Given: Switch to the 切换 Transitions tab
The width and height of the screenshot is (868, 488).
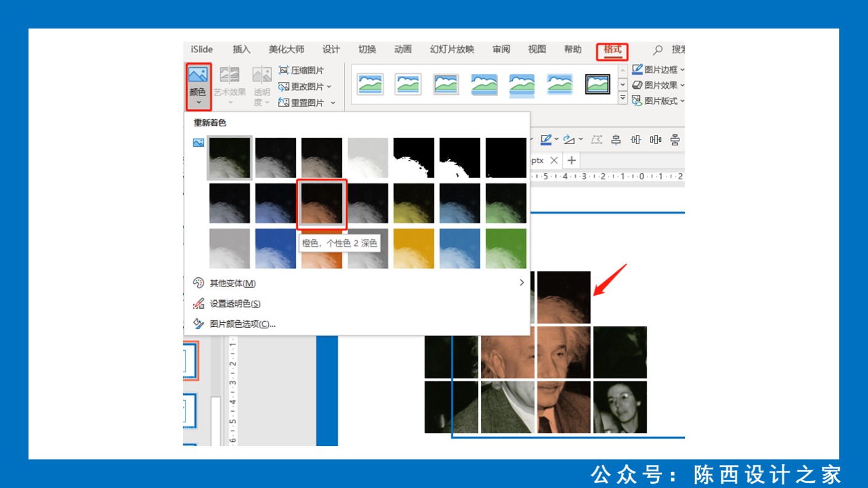Looking at the screenshot, I should pyautogui.click(x=367, y=49).
